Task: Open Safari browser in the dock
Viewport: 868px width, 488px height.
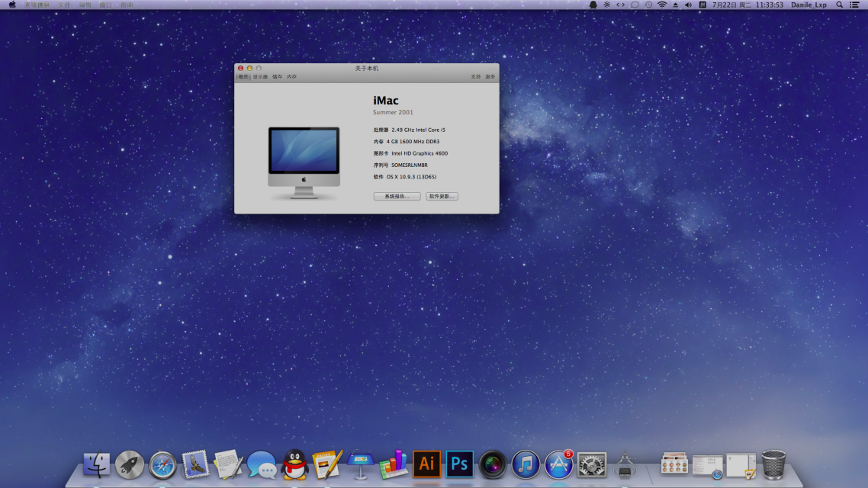Action: (162, 464)
